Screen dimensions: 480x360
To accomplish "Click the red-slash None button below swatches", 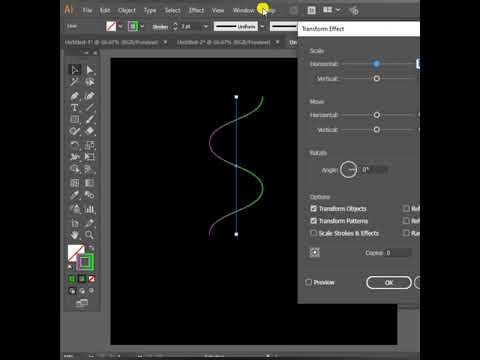I will pyautogui.click(x=92, y=279).
